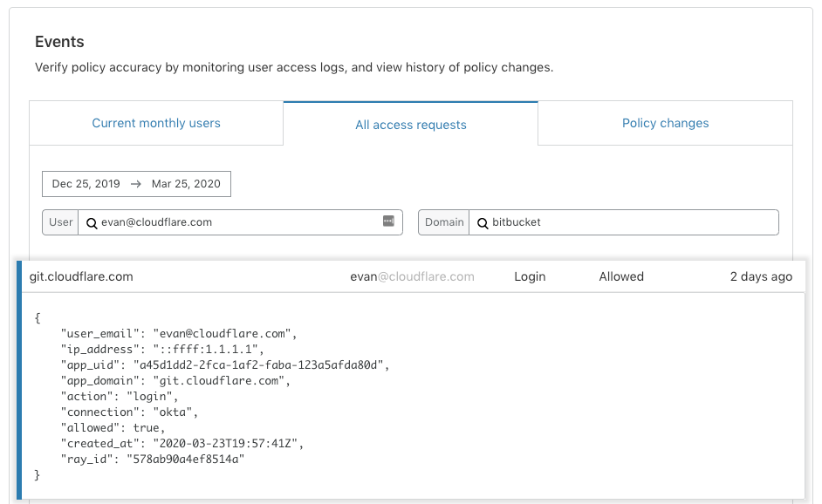Viewport: 822px width, 504px height.
Task: Click the User label next to the search
Action: pos(60,222)
